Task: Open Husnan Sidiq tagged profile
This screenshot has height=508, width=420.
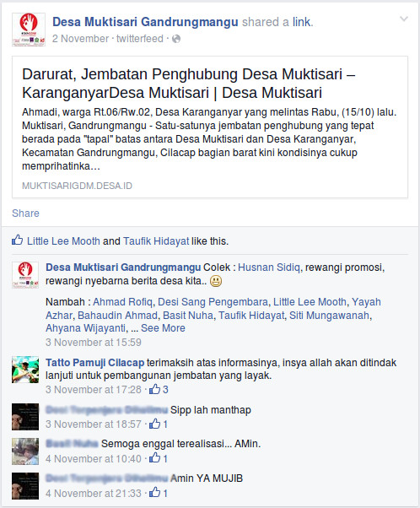Action: 269,268
